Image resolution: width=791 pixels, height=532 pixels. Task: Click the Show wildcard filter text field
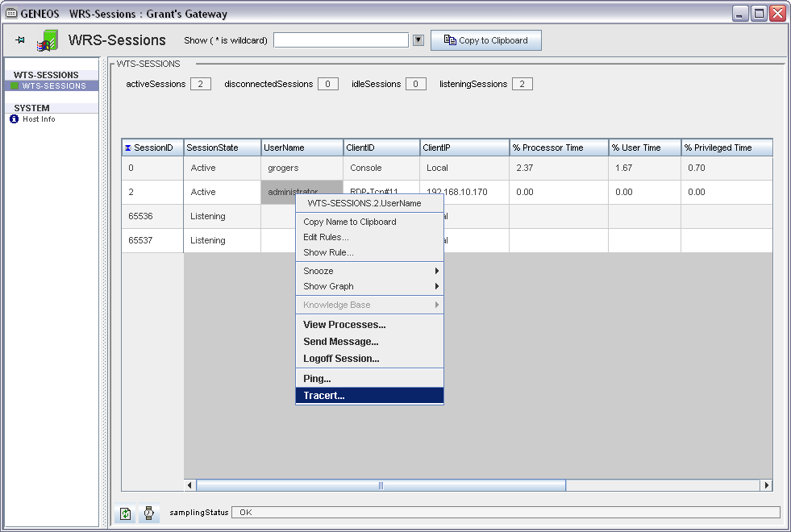(x=341, y=40)
